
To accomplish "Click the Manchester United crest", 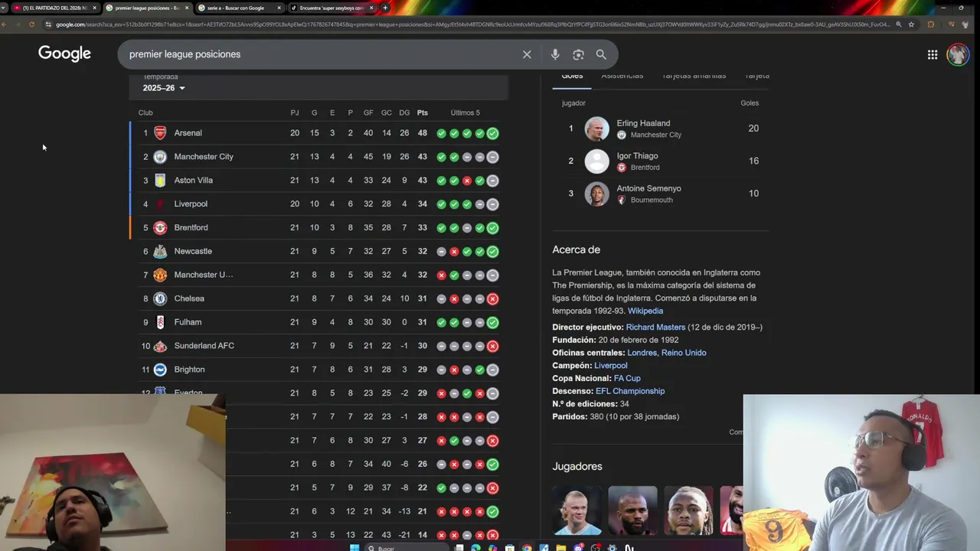I will click(x=160, y=275).
